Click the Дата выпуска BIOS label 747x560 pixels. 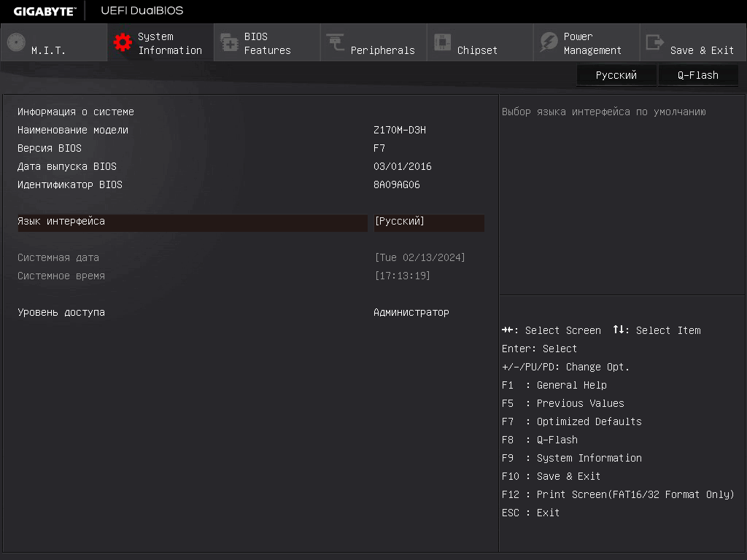(67, 166)
